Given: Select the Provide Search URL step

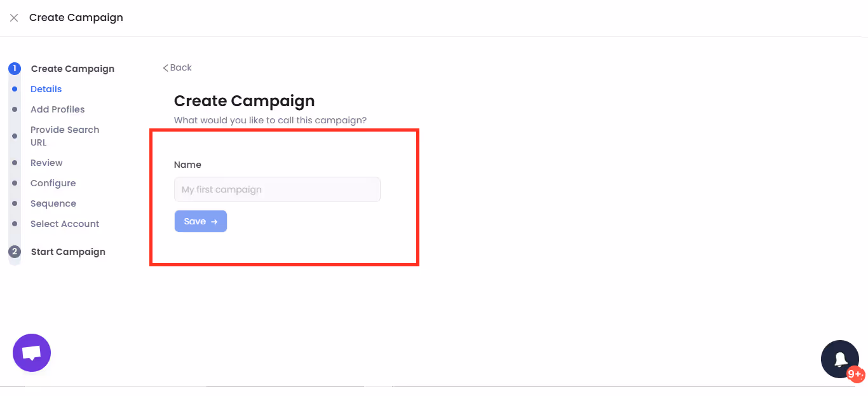Looking at the screenshot, I should pyautogui.click(x=65, y=135).
